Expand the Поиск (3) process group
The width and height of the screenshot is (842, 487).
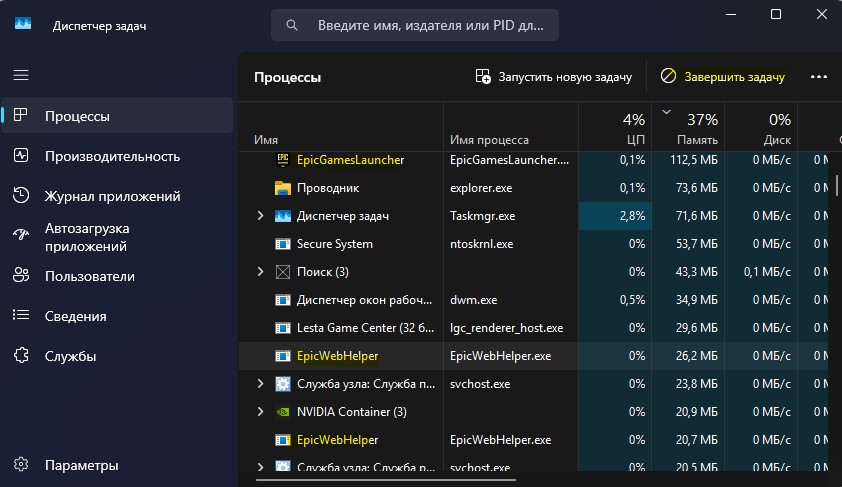260,272
